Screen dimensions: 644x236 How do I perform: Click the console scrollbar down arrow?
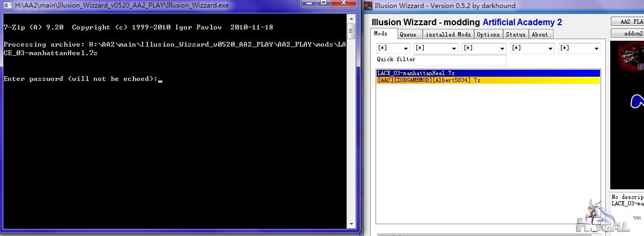point(351,224)
